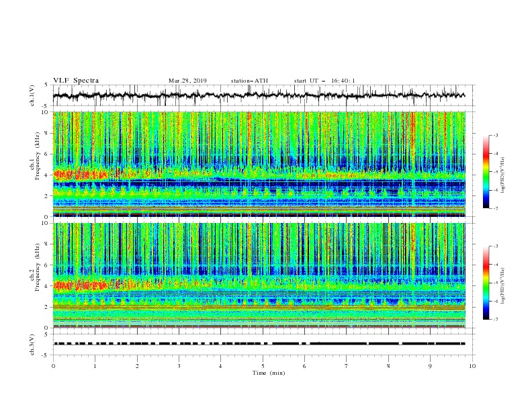Click time axis tick label "2"
The height and width of the screenshot is (411, 532).
[137, 366]
